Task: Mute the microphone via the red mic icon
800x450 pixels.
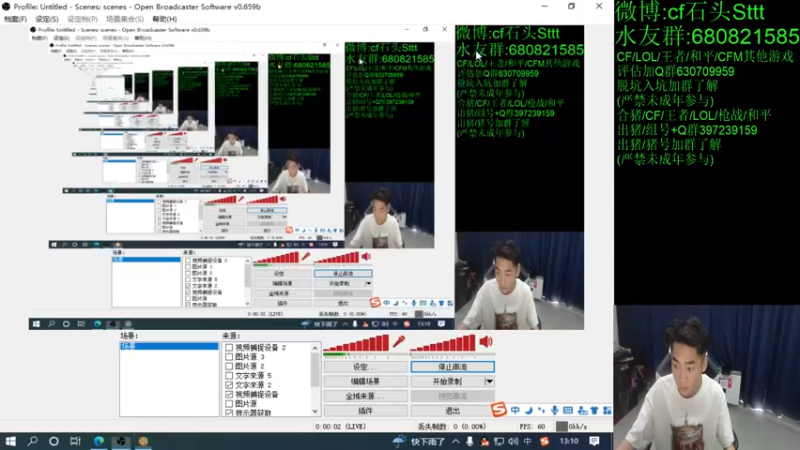Action: point(399,342)
